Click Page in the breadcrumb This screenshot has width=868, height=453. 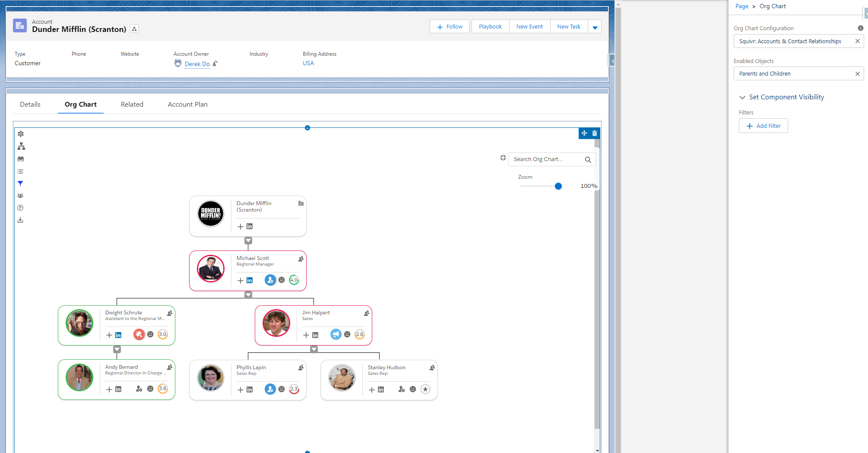click(x=742, y=6)
